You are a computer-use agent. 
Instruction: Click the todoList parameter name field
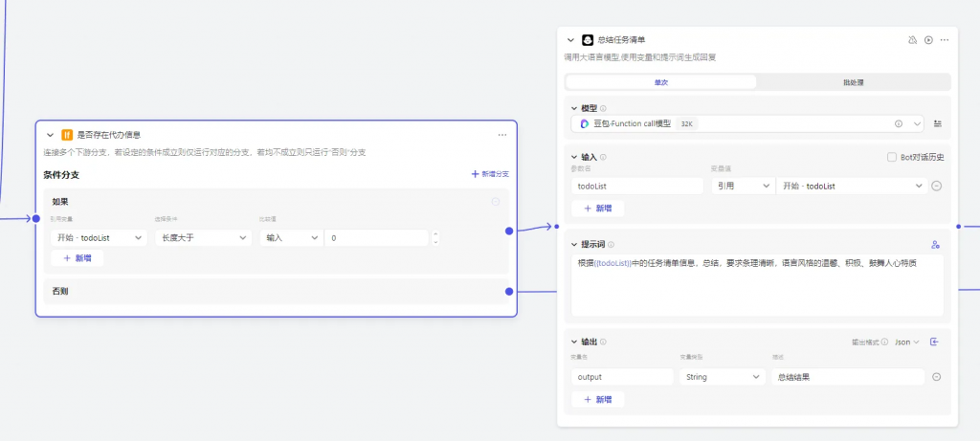coord(637,186)
